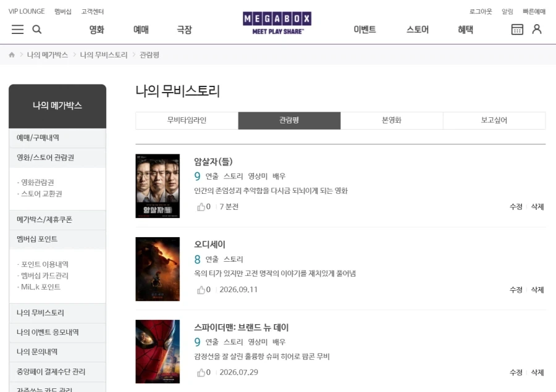Image resolution: width=556 pixels, height=392 pixels.
Task: Open 나의 이벤트 응모내역 in the sidebar
Action: click(x=57, y=333)
